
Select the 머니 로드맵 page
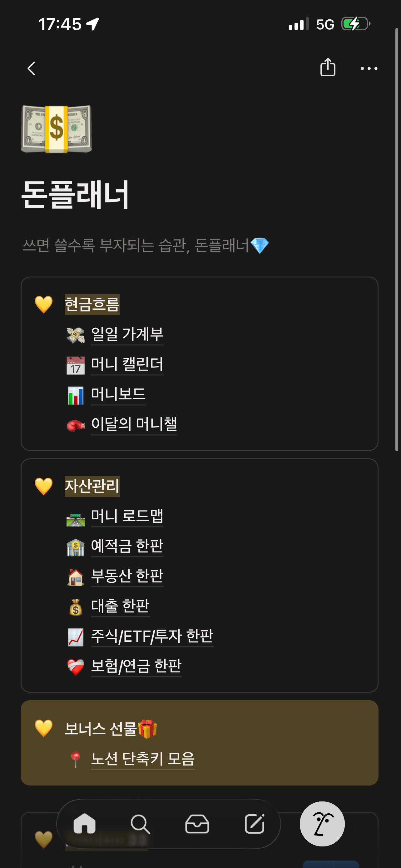point(127,516)
